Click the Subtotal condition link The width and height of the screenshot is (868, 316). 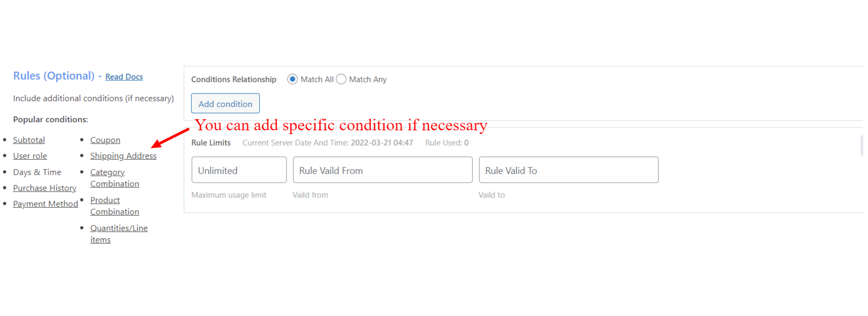(29, 140)
